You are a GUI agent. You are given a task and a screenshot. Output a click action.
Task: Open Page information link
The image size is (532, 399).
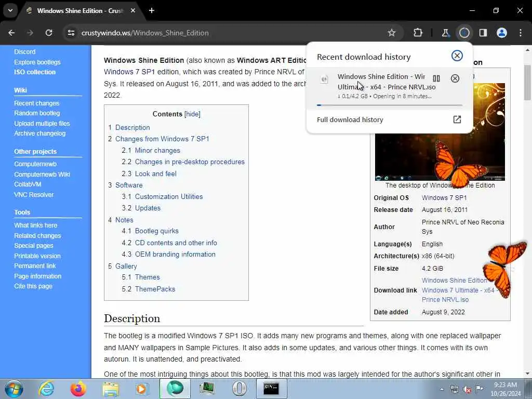(x=37, y=276)
